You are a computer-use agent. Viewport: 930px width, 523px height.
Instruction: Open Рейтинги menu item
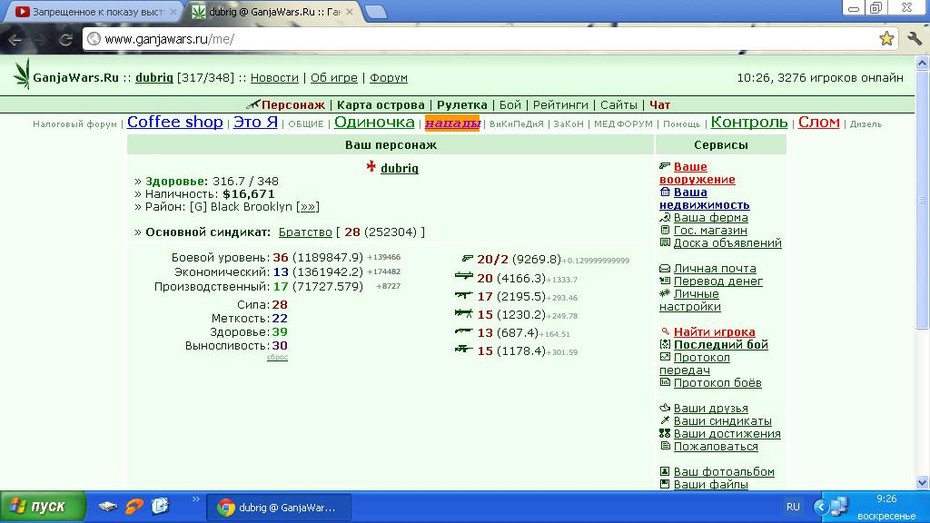coord(560,105)
